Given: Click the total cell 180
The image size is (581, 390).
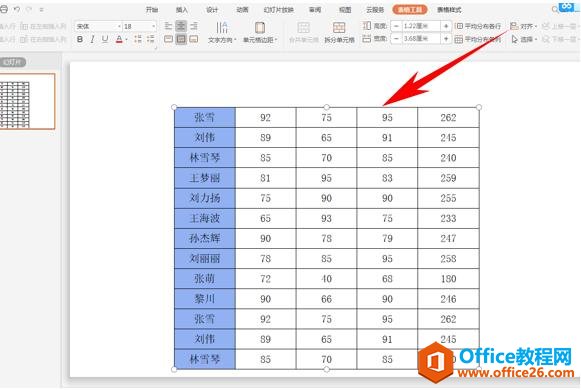Looking at the screenshot, I should tap(448, 279).
